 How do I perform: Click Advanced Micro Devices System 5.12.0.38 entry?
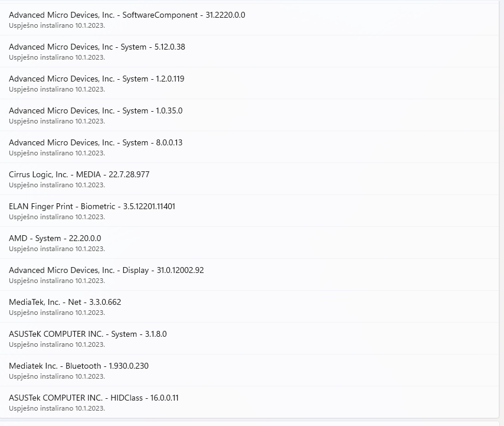pyautogui.click(x=249, y=51)
